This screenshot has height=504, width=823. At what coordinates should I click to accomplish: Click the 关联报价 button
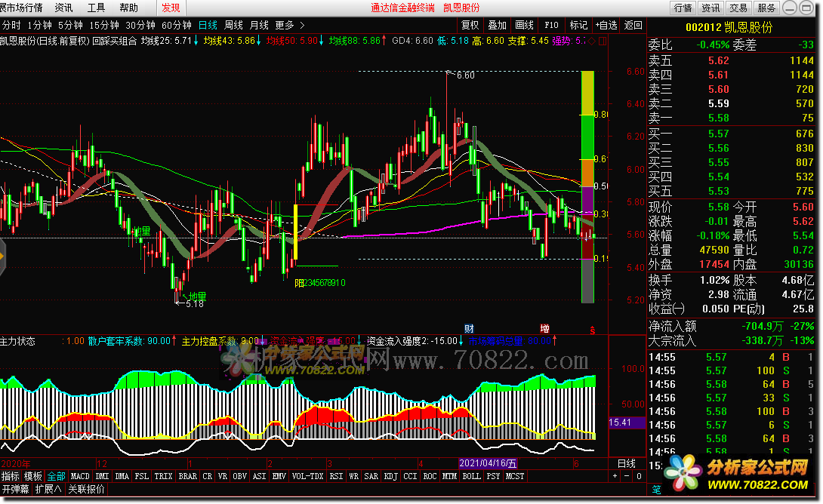coord(86,490)
